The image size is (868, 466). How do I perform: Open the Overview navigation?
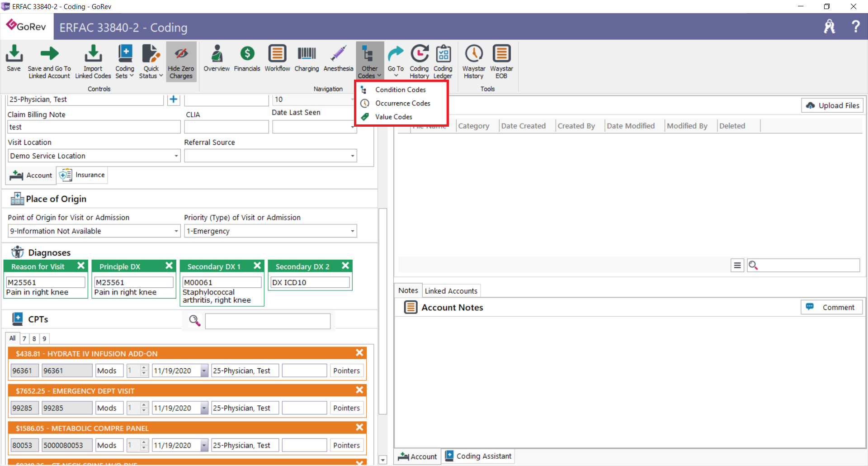point(217,58)
